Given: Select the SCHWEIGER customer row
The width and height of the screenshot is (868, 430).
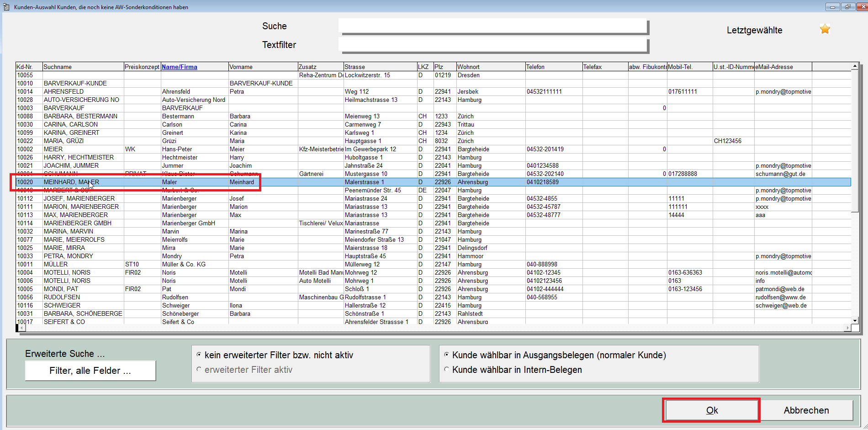Looking at the screenshot, I should tap(433, 305).
